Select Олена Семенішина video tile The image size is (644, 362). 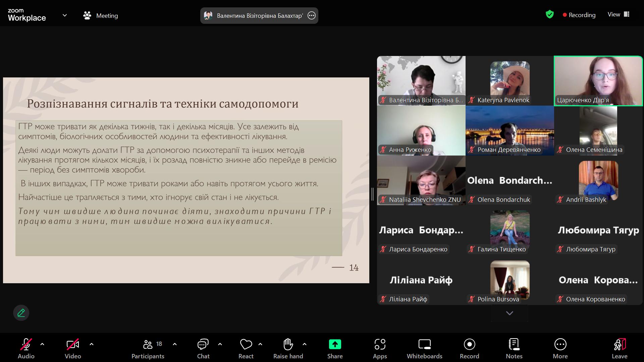tap(598, 131)
